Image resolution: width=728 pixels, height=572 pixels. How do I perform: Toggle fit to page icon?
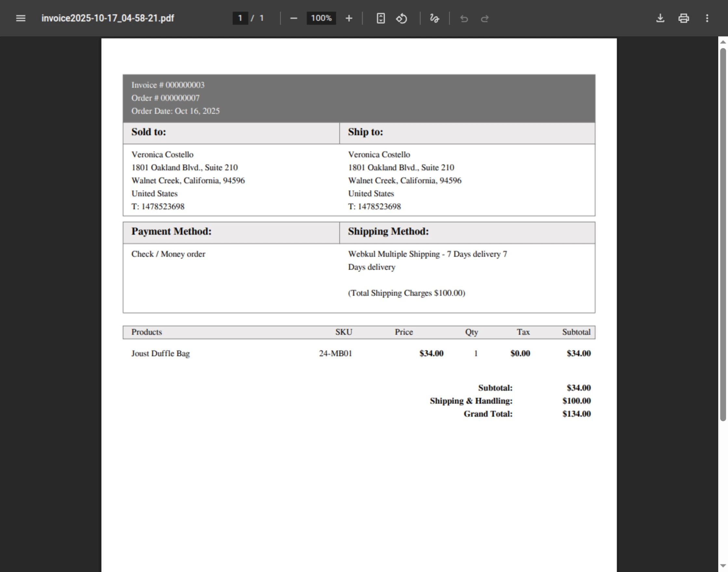point(380,18)
